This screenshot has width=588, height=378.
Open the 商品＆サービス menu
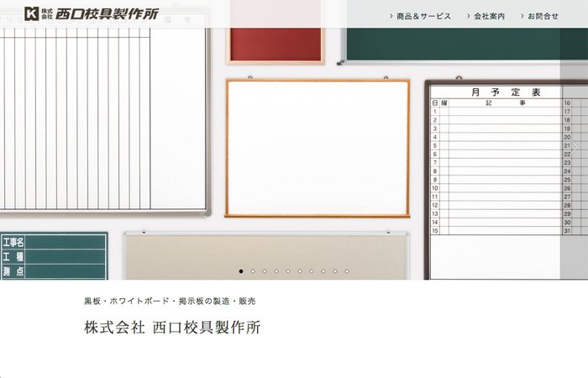click(420, 16)
